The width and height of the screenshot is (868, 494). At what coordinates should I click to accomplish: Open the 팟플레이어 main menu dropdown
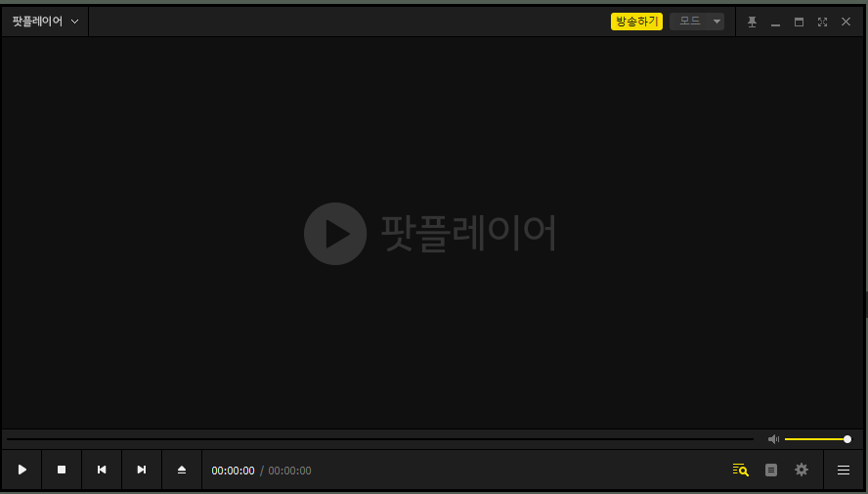[x=45, y=22]
